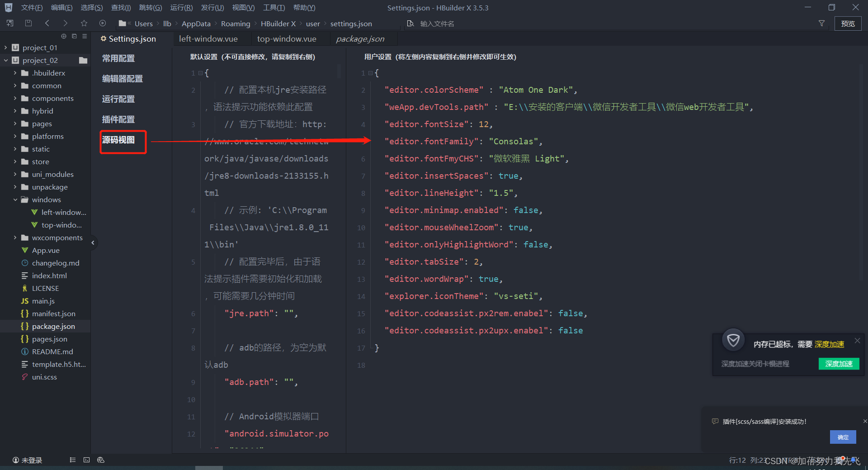Viewport: 868px width, 470px height.
Task: Open the 编辑(E) menu
Action: coord(61,8)
